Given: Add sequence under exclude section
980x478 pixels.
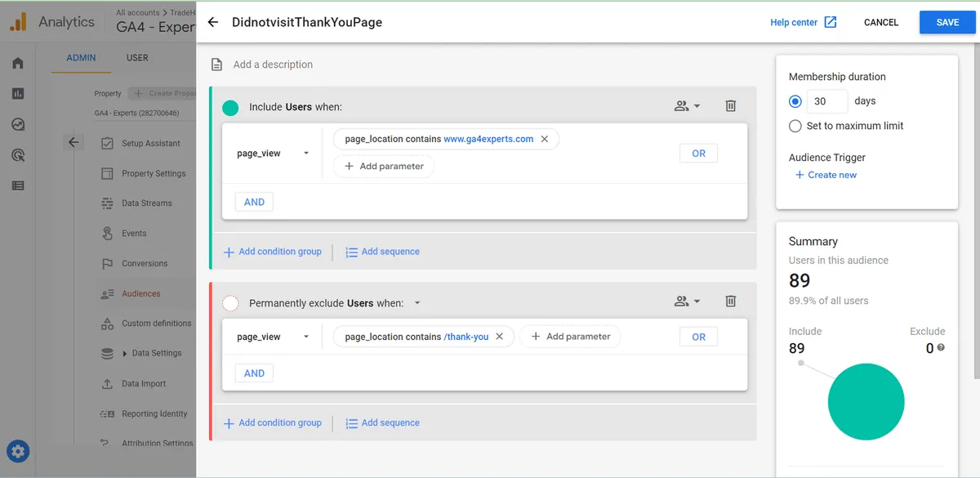Looking at the screenshot, I should point(382,423).
